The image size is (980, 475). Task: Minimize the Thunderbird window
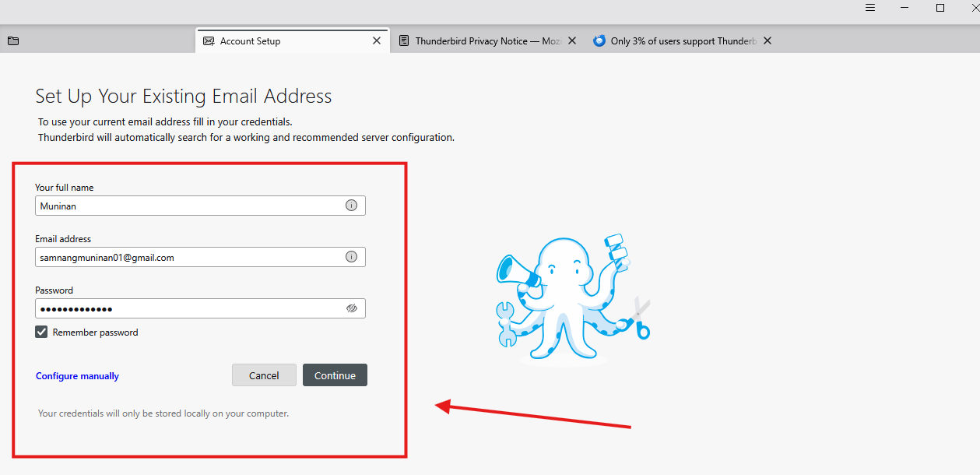point(905,8)
